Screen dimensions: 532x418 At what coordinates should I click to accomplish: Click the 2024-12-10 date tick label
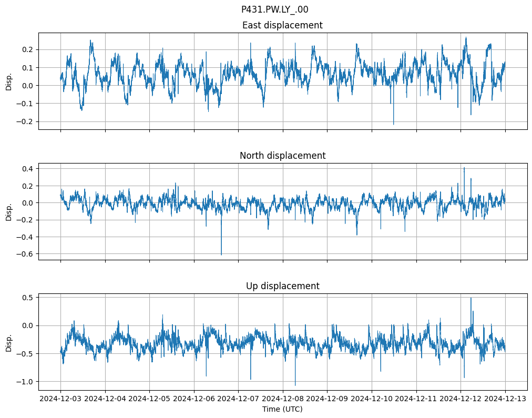coord(372,399)
